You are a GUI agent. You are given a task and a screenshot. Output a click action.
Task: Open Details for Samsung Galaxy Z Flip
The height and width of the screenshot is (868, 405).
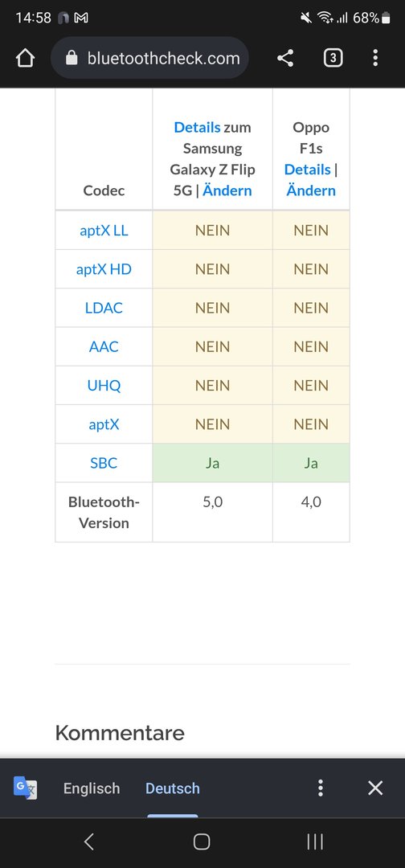197,127
